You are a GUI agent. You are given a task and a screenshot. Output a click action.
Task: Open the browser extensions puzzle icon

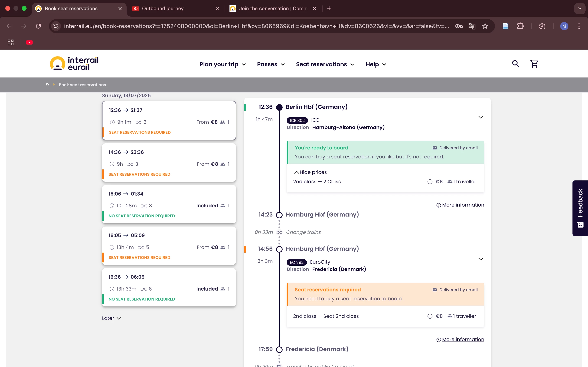pos(520,26)
